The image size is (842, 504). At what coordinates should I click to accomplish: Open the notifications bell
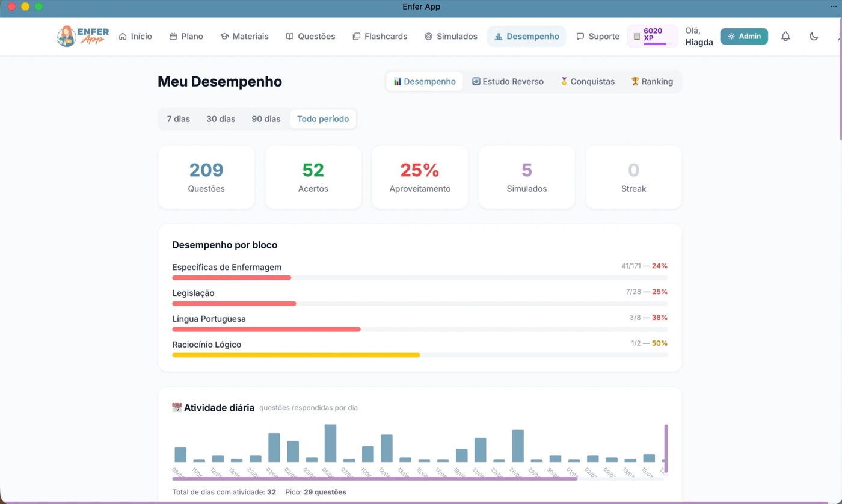785,36
